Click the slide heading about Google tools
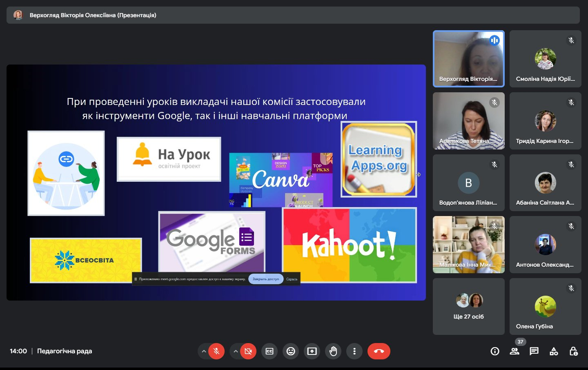Image resolution: width=588 pixels, height=370 pixels. [216, 109]
